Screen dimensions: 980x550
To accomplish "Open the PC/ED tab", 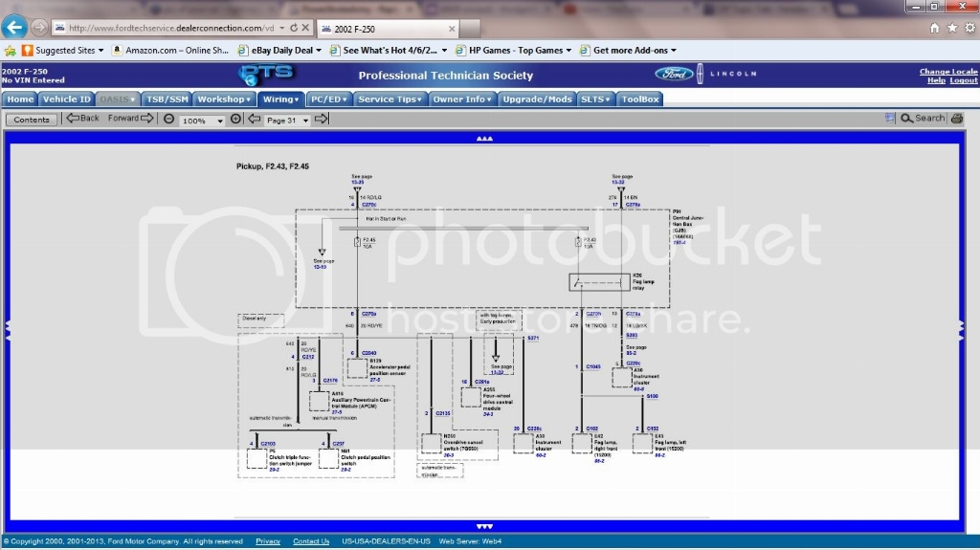I will (x=329, y=99).
